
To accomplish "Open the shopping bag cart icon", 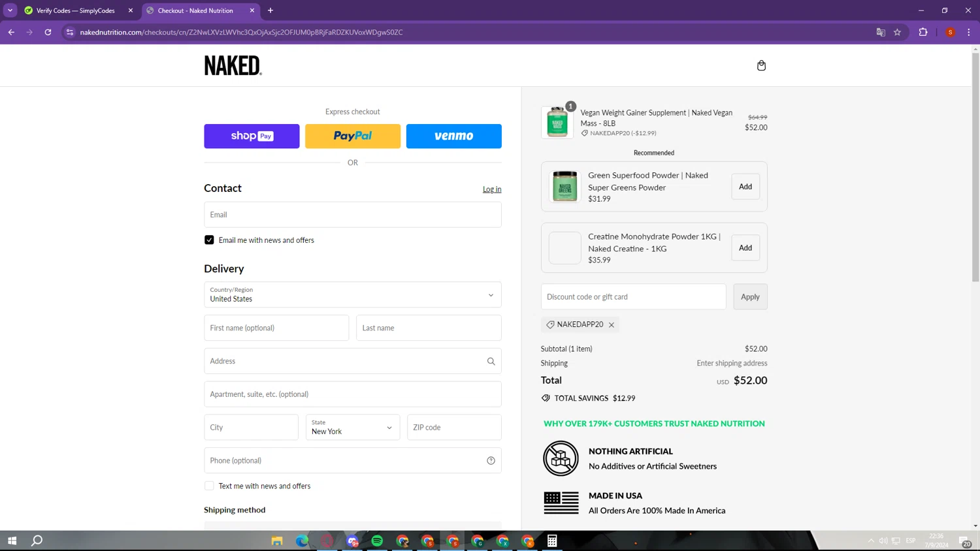I will (761, 65).
